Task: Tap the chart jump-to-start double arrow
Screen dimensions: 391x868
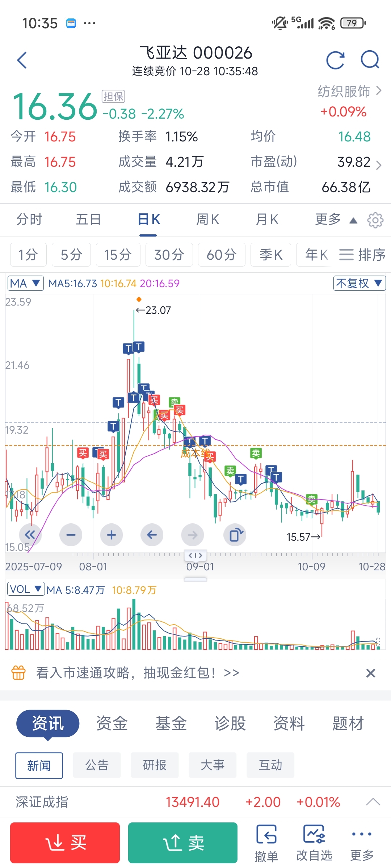Action: (x=30, y=535)
